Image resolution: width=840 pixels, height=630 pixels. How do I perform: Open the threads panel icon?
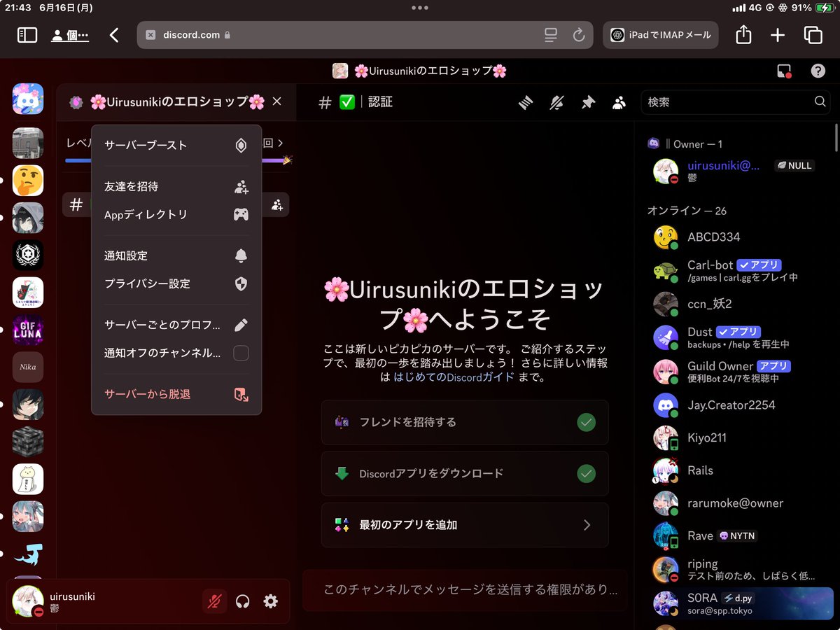pyautogui.click(x=525, y=102)
